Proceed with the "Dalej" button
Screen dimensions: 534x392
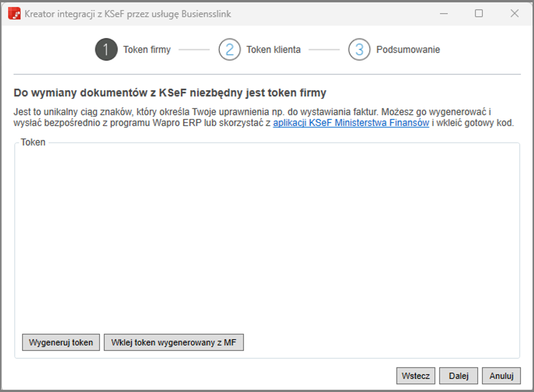pyautogui.click(x=458, y=376)
